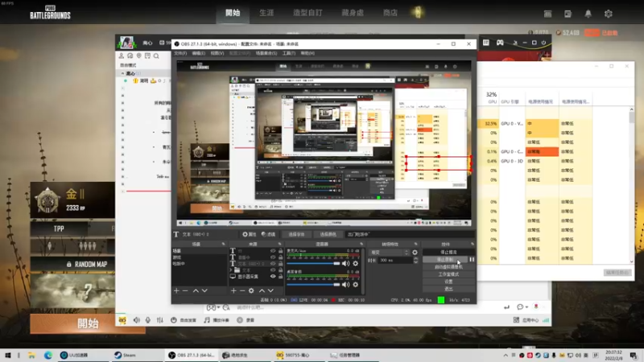Toggle visibility eye of the third text source
The height and width of the screenshot is (362, 644).
(x=273, y=264)
